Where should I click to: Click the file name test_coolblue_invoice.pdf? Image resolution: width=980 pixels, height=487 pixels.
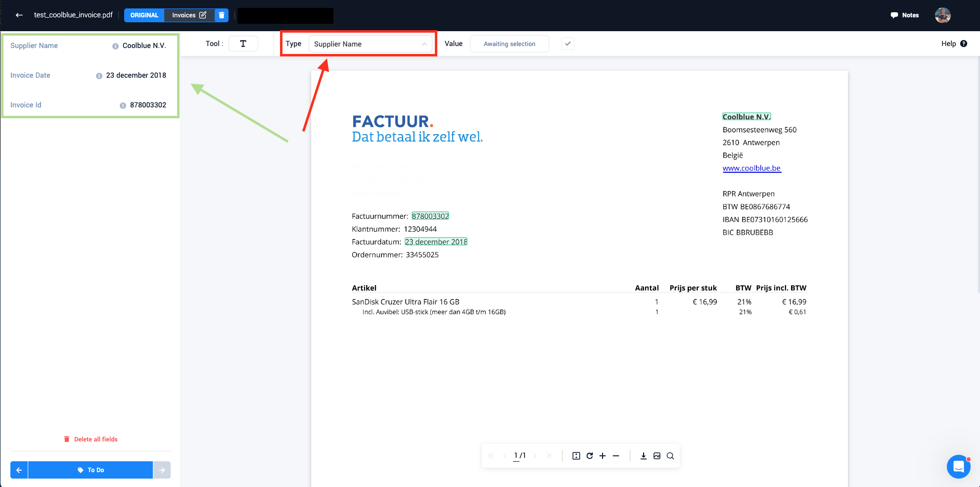[x=73, y=15]
